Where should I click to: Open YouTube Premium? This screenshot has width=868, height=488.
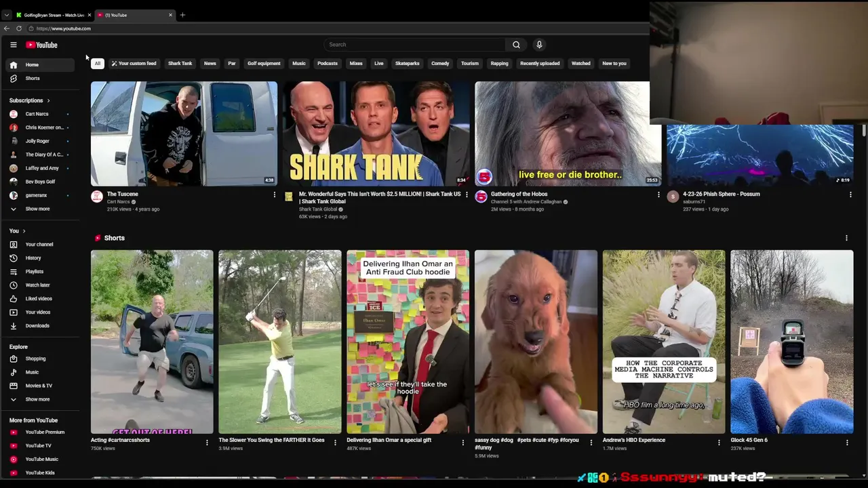tap(39, 432)
